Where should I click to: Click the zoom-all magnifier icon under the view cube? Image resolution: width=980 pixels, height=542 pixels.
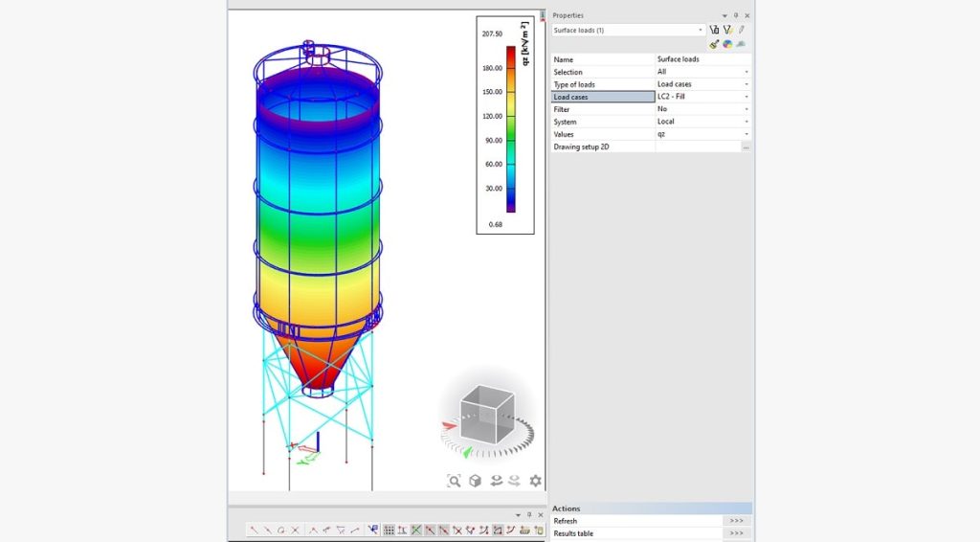click(x=454, y=481)
